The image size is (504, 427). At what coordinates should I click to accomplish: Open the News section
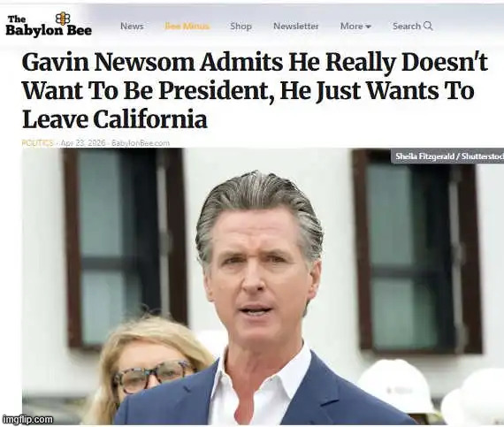132,26
